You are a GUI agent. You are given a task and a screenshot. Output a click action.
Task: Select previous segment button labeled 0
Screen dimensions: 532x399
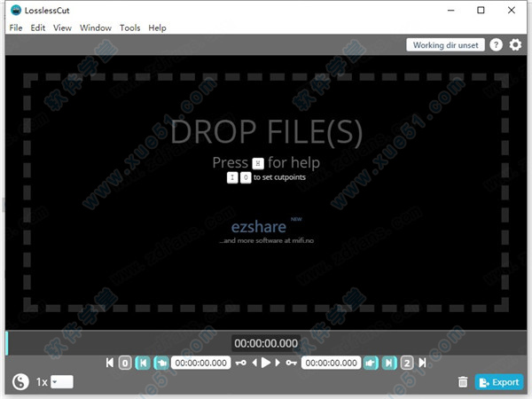click(x=125, y=363)
